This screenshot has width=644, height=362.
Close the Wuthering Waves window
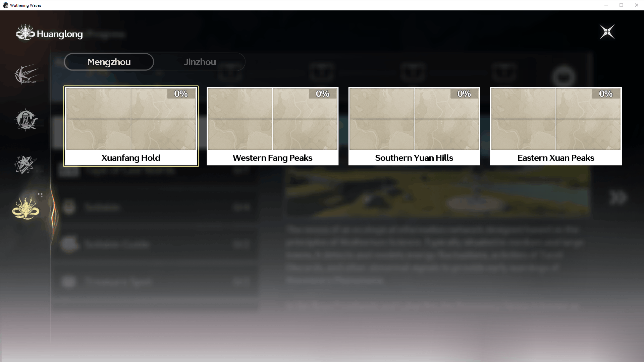click(636, 5)
